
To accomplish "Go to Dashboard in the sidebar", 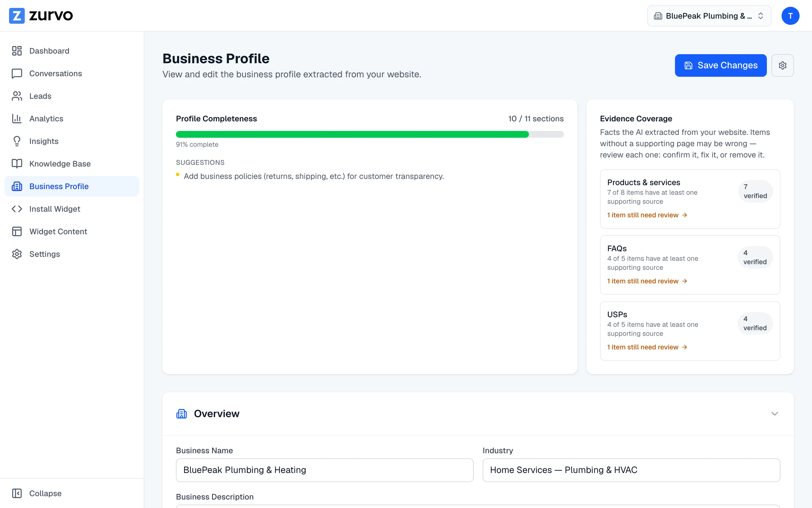I will click(72, 51).
